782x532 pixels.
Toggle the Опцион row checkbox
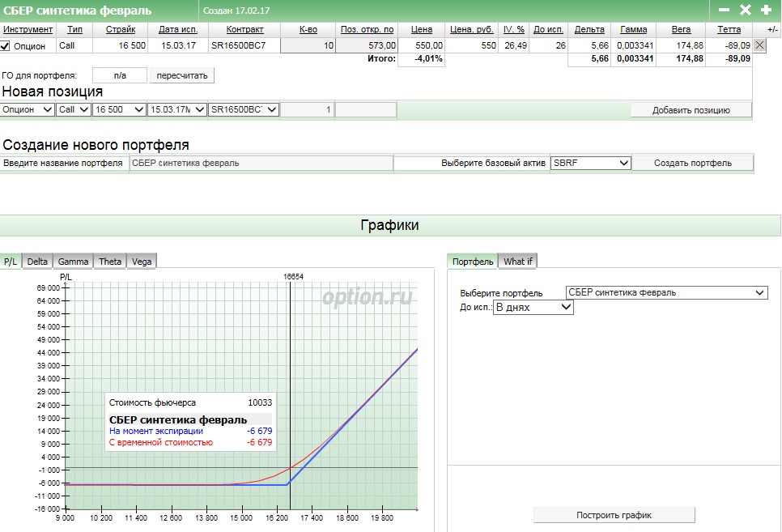click(6, 46)
